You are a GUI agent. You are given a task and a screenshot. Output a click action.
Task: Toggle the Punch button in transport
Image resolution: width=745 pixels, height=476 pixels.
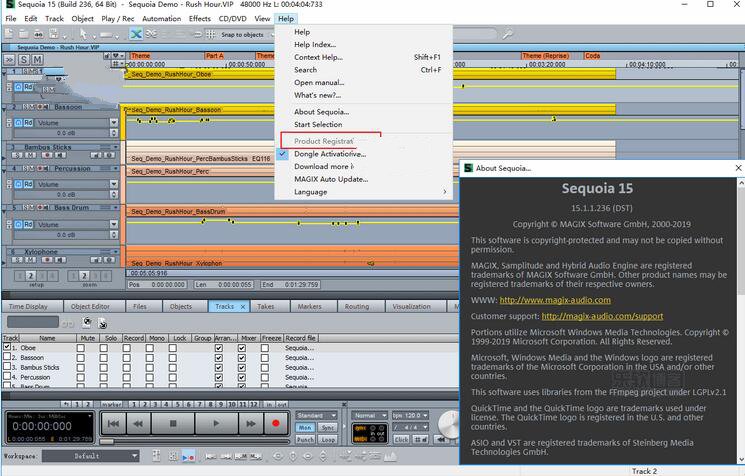click(x=305, y=440)
